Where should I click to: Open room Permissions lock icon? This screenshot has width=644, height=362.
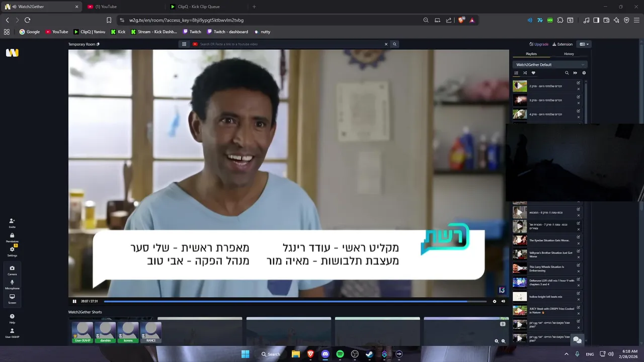click(12, 237)
